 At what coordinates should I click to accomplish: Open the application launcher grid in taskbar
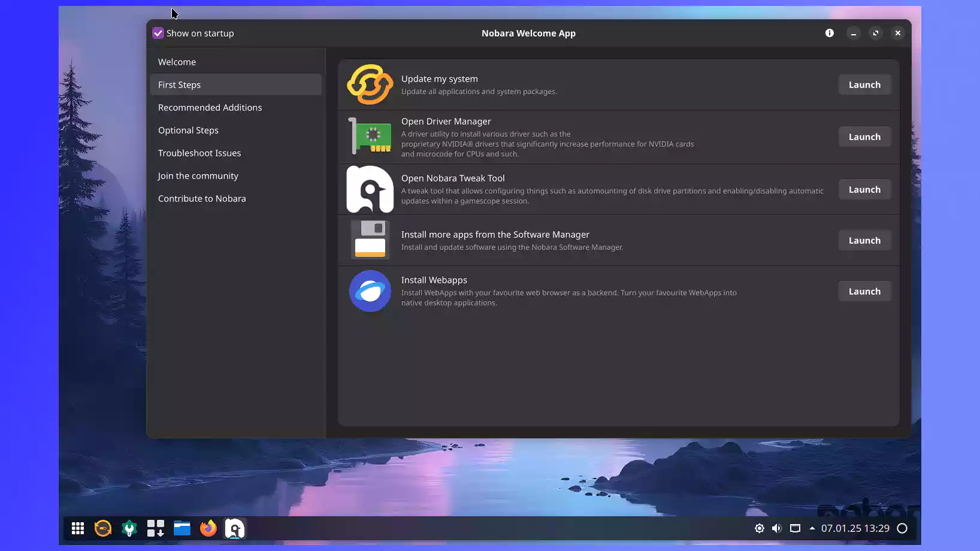click(x=78, y=528)
